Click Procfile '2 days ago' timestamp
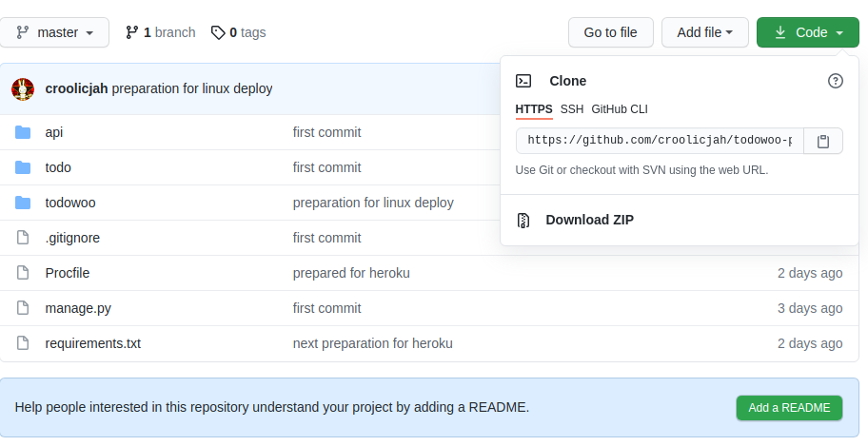Screen dimensions: 868x446 coord(810,273)
